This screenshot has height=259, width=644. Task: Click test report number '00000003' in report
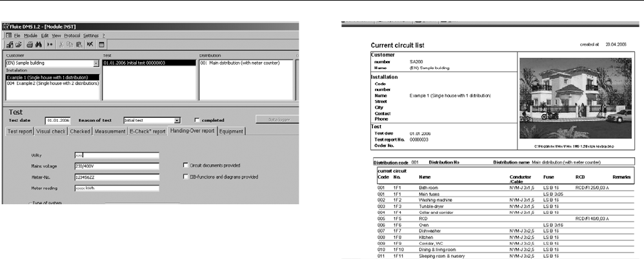click(419, 139)
